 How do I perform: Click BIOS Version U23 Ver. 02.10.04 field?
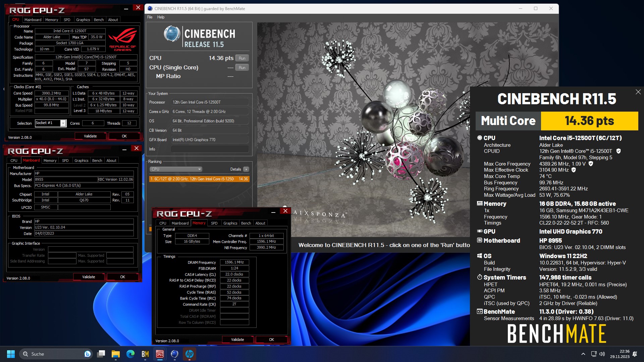tap(84, 227)
